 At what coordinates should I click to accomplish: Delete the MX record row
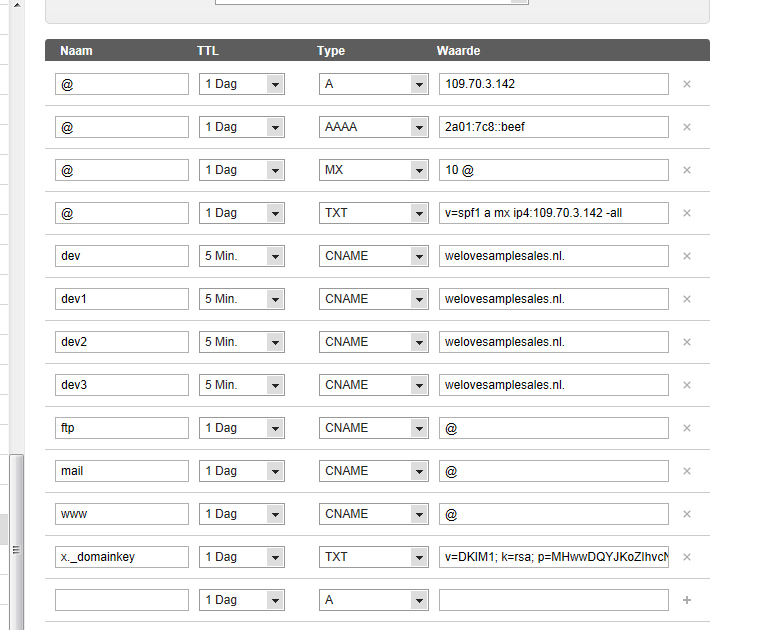tap(687, 170)
